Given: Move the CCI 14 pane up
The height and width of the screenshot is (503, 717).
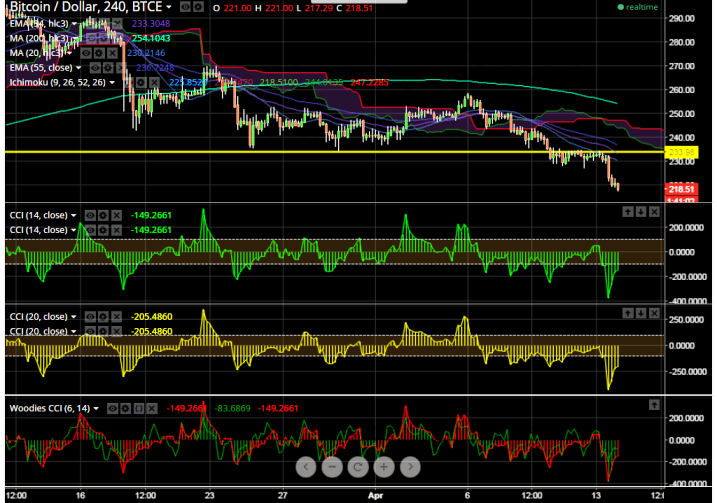Looking at the screenshot, I should click(627, 211).
